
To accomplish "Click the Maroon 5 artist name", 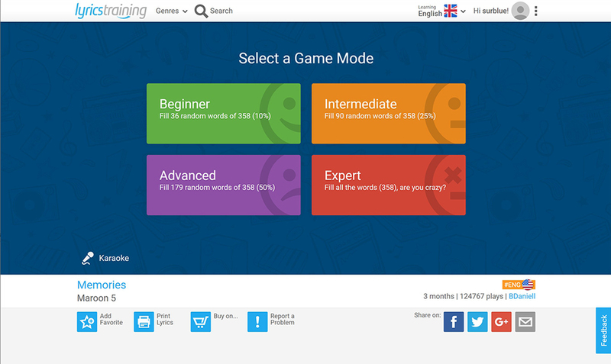I will 96,298.
